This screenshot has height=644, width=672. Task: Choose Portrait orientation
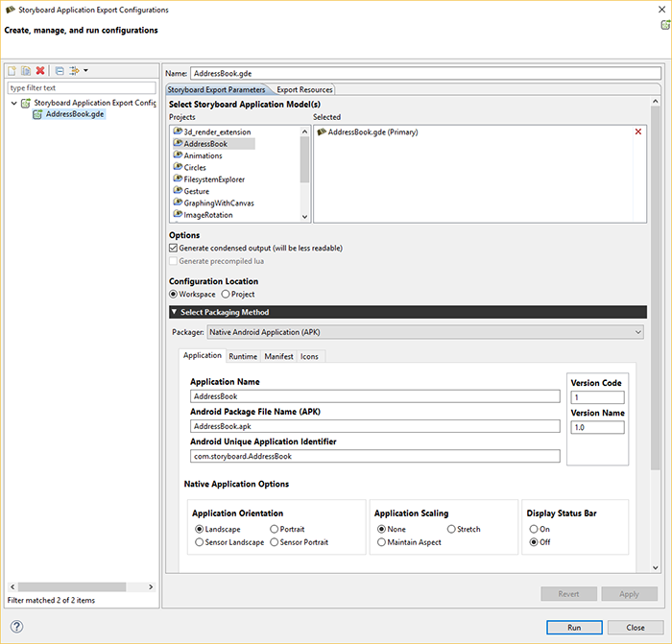274,529
